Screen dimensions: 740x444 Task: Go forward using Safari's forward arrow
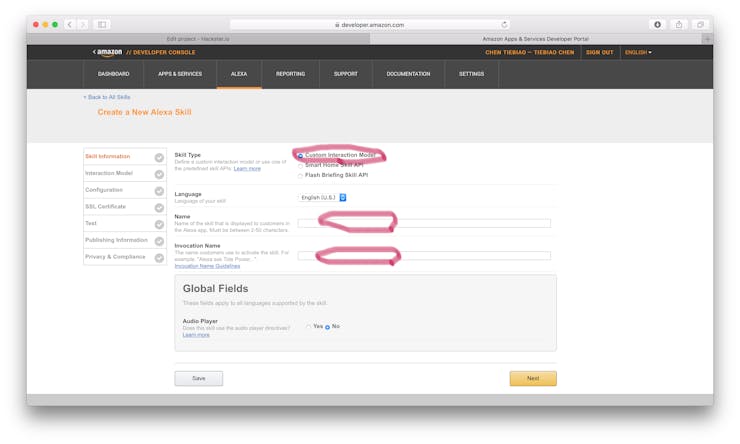point(83,25)
